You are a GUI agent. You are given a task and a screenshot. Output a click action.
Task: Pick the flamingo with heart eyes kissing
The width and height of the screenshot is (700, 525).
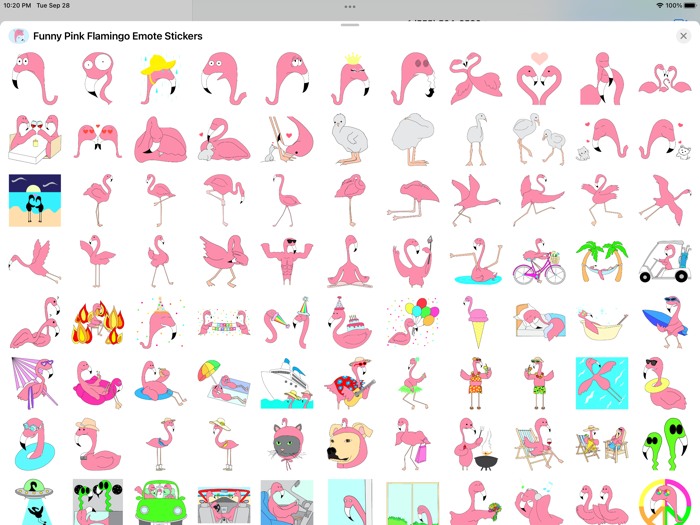point(98,139)
